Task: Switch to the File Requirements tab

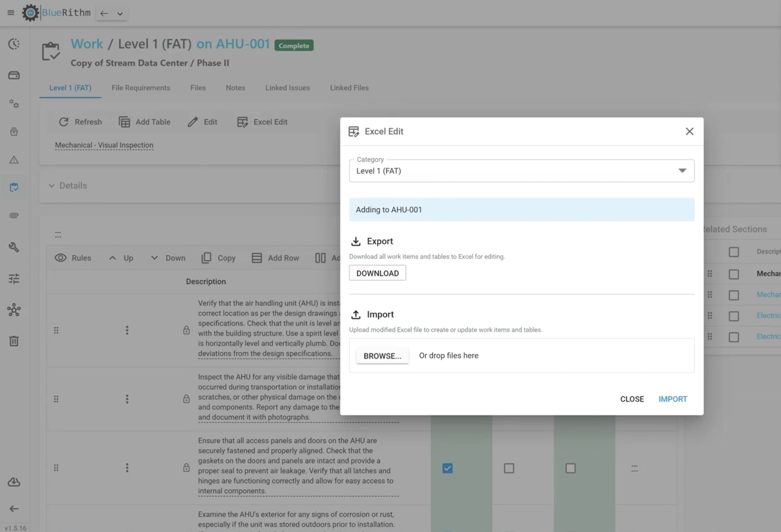Action: (141, 88)
